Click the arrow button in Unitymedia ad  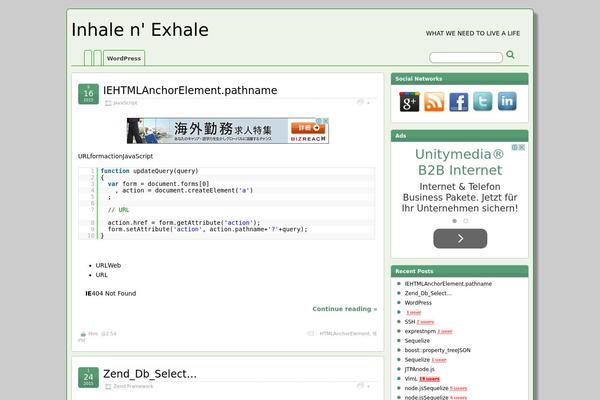pos(460,238)
